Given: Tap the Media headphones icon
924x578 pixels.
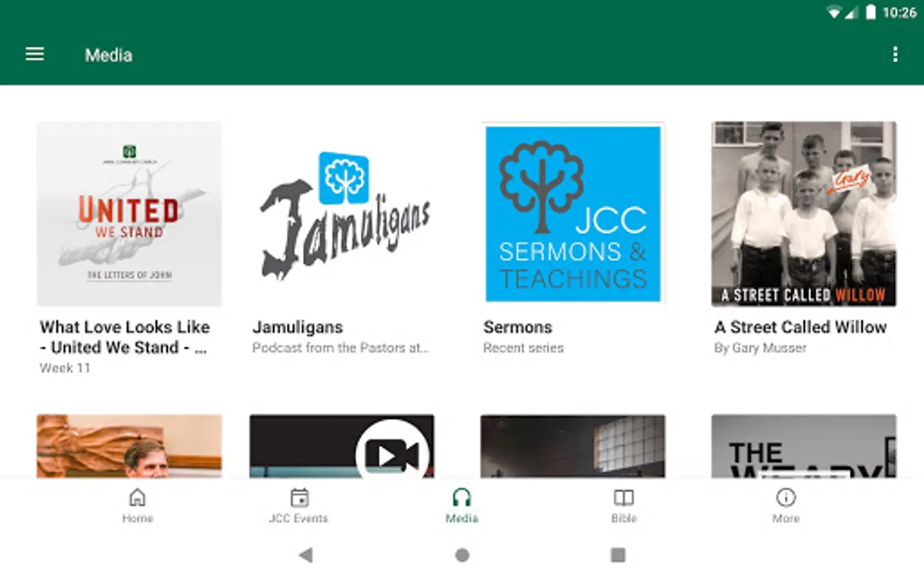Looking at the screenshot, I should pyautogui.click(x=461, y=497).
